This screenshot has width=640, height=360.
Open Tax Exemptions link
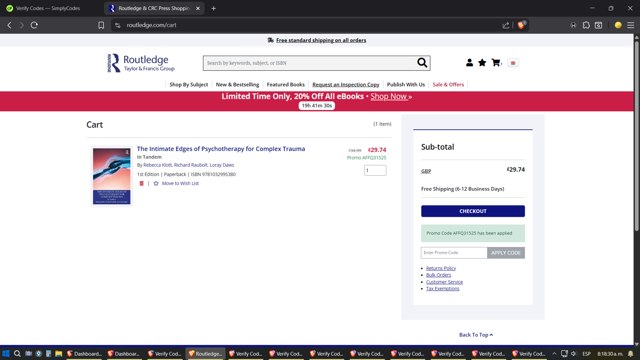click(x=442, y=289)
